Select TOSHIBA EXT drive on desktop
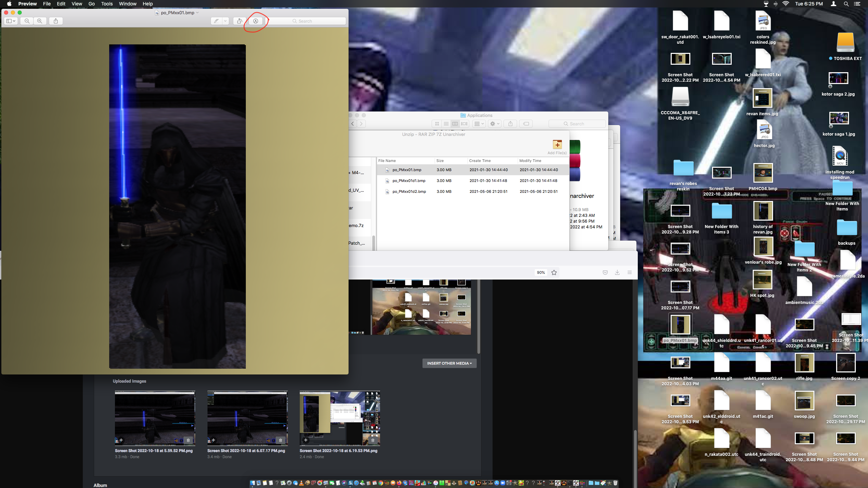 pos(845,47)
